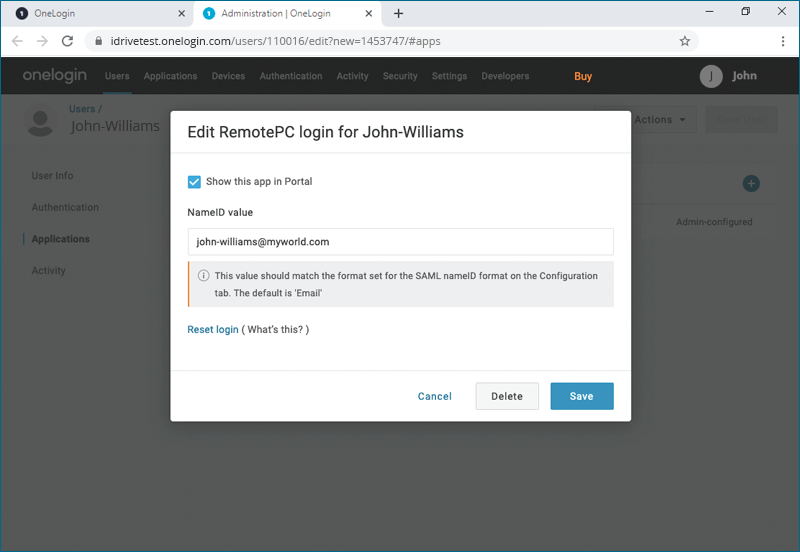800x552 pixels.
Task: Click the John-Williams profile picture icon
Action: pyautogui.click(x=41, y=122)
